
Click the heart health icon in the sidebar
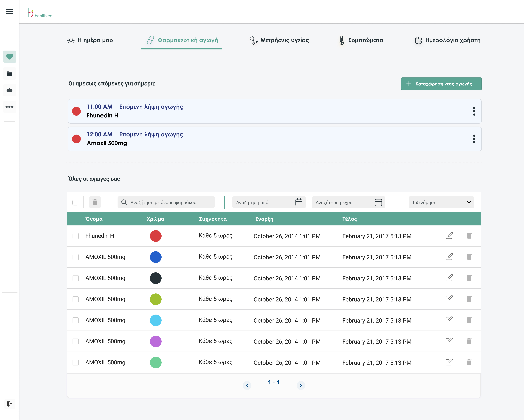pyautogui.click(x=9, y=57)
